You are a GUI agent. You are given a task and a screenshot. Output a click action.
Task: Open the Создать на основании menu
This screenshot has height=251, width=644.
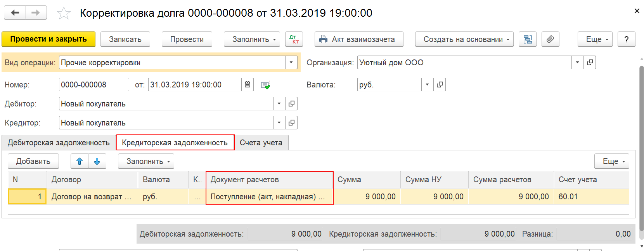[x=464, y=39]
